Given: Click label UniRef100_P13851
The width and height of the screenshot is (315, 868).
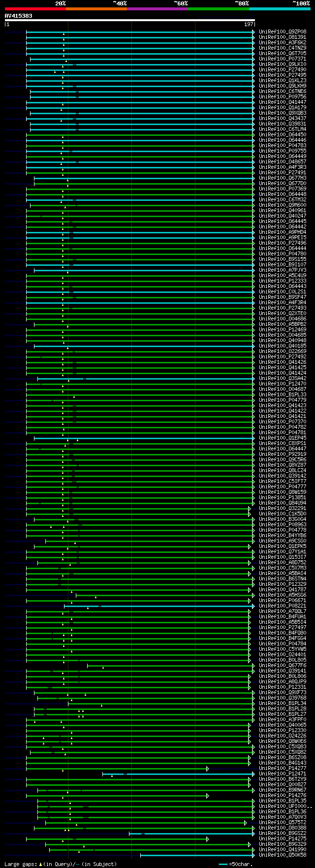Looking at the screenshot, I should [x=283, y=497].
